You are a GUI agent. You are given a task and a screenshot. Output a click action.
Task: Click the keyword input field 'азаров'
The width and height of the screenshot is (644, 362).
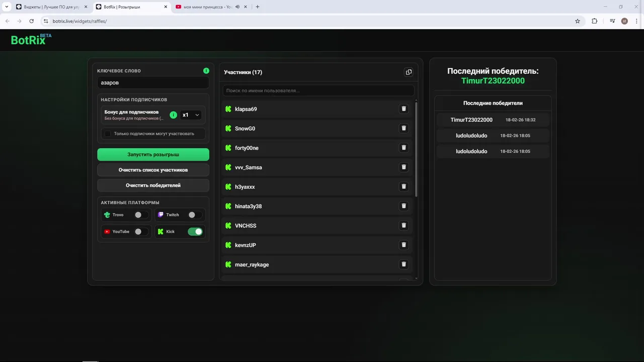pos(153,82)
